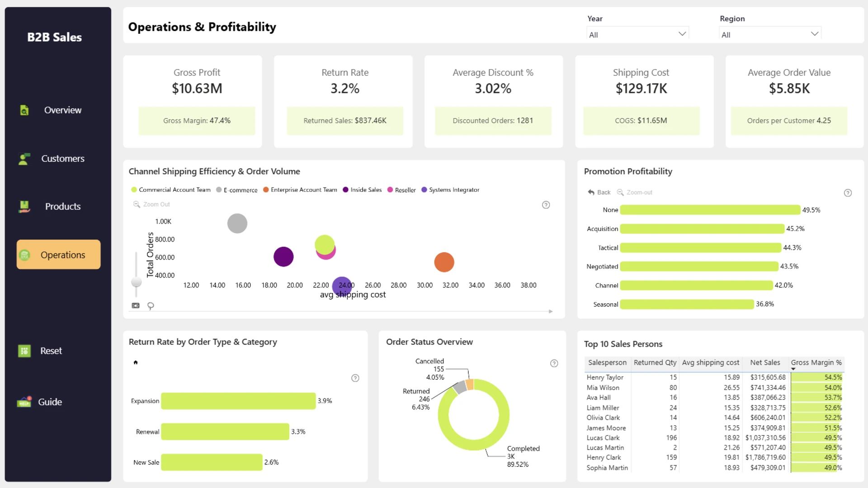Screen dimensions: 868x488
Task: Click the Reseller legend swatch
Action: 390,190
